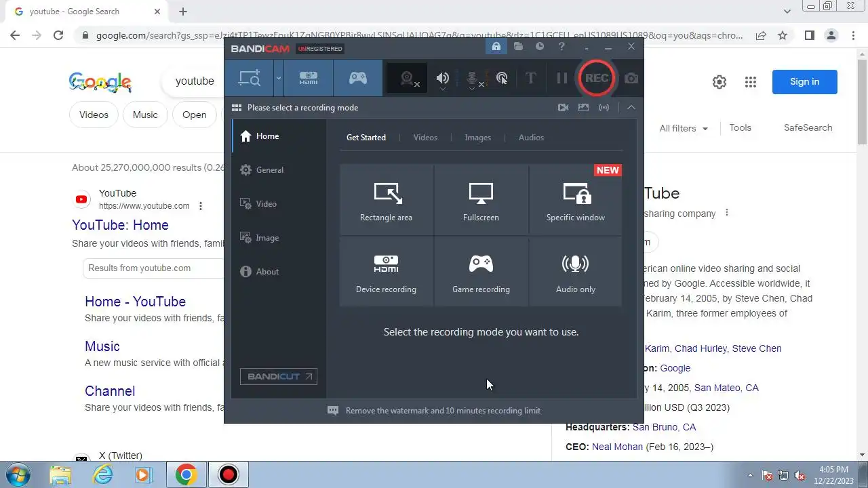Choose Specific window recording mode
The width and height of the screenshot is (868, 488).
(x=576, y=200)
